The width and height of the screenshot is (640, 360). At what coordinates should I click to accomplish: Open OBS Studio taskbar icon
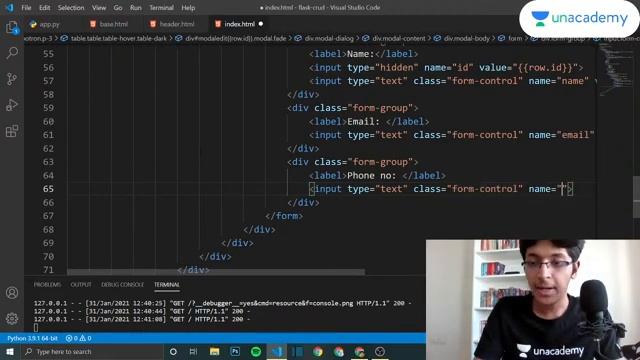pyautogui.click(x=380, y=351)
